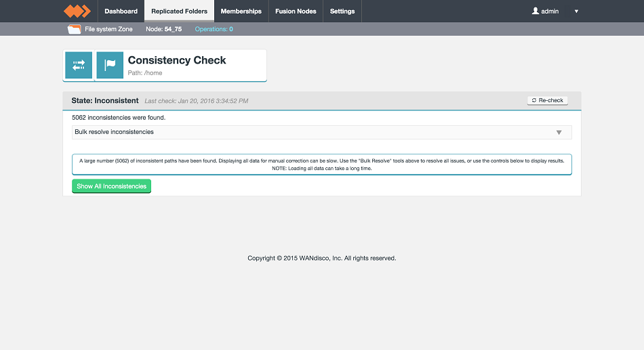Click Show All Inconsistencies button
The height and width of the screenshot is (350, 644).
(x=111, y=186)
